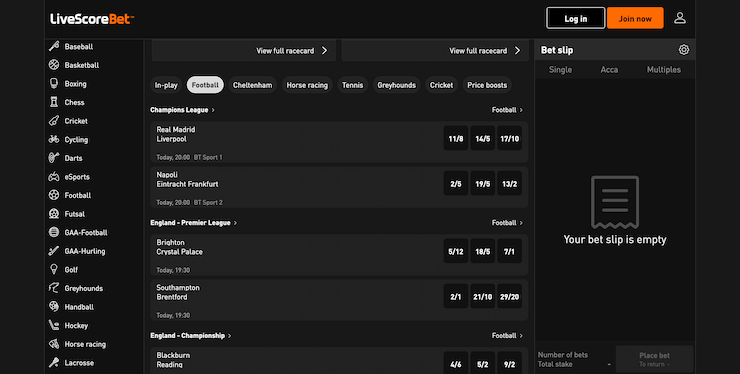Expand England - Premier League heading
This screenshot has width=740, height=374.
coord(193,222)
